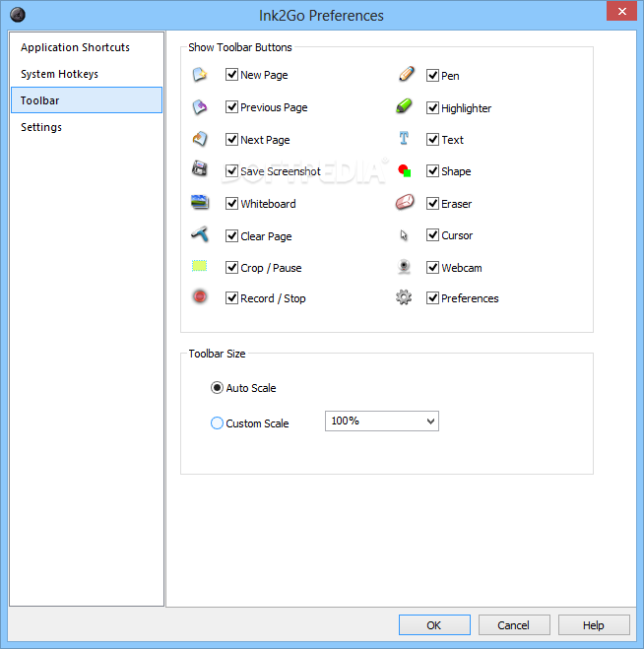Toggle the Highlighter checkbox
Screen dimensions: 644x649
(x=432, y=107)
